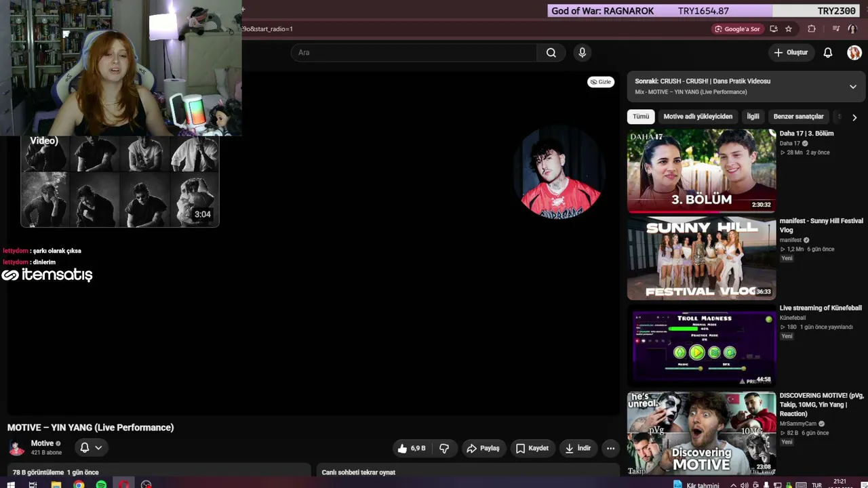Like the MOTIVE YIN YANG video
Image resolution: width=868 pixels, height=488 pixels.
(412, 448)
